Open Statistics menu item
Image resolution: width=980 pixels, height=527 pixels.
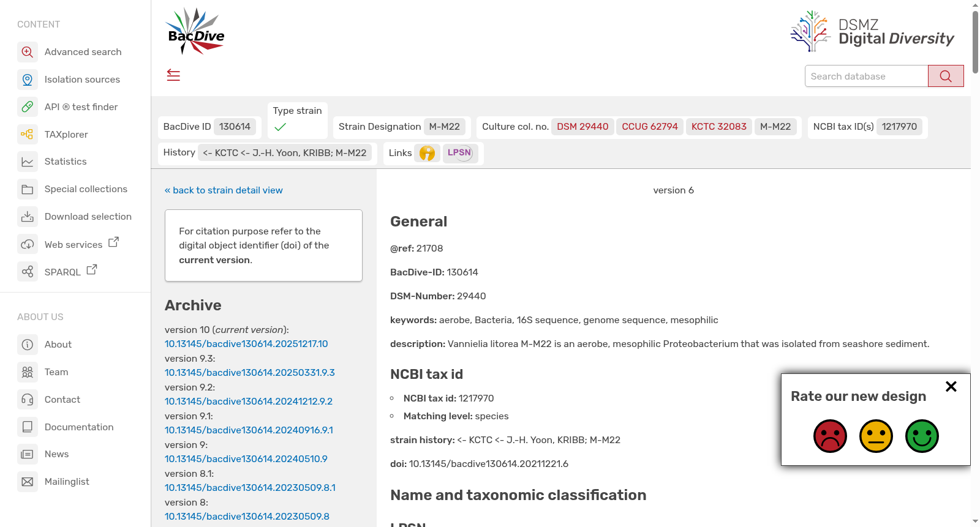pyautogui.click(x=66, y=162)
